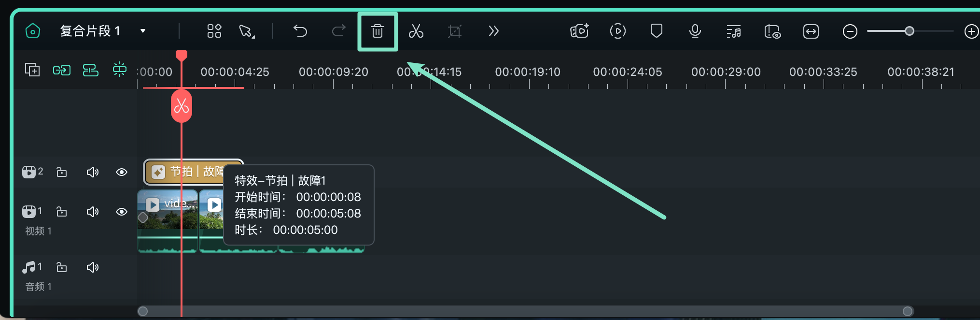980x320 pixels.
Task: Click the scissors split button in toolbar
Action: 416,31
